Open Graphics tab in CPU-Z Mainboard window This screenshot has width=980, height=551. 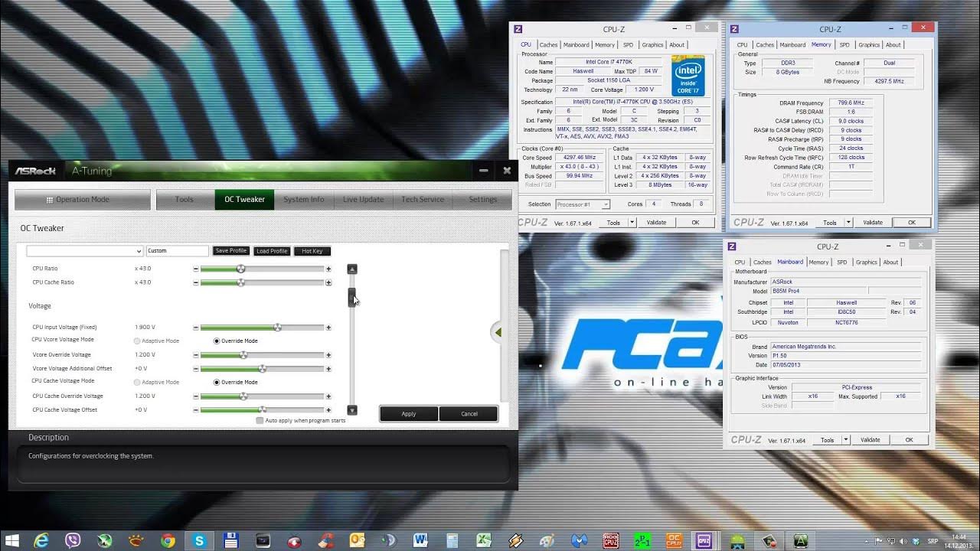(x=867, y=262)
